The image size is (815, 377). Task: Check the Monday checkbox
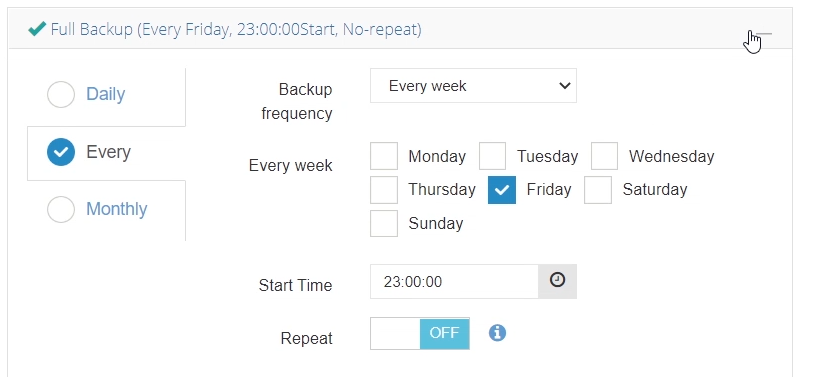tap(384, 156)
